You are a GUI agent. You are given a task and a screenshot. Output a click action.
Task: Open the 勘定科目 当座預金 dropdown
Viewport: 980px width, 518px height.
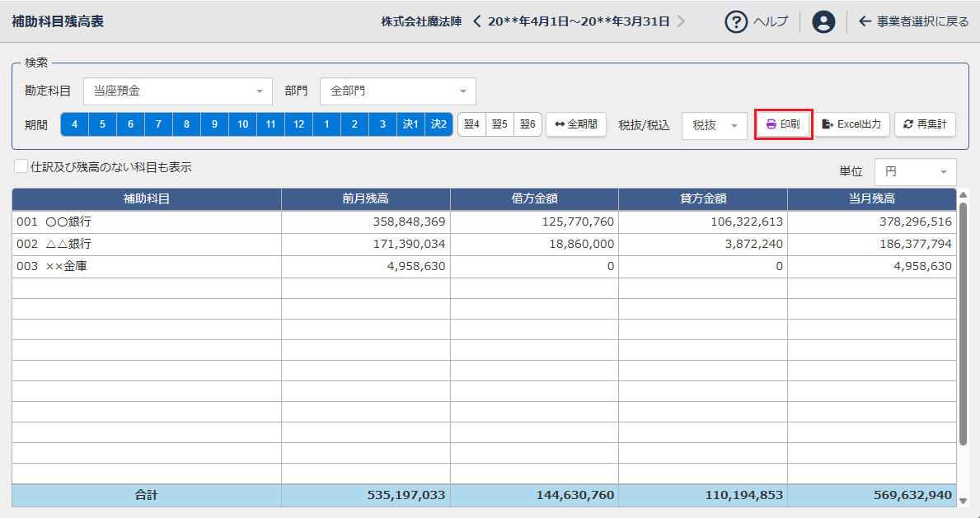click(x=177, y=91)
